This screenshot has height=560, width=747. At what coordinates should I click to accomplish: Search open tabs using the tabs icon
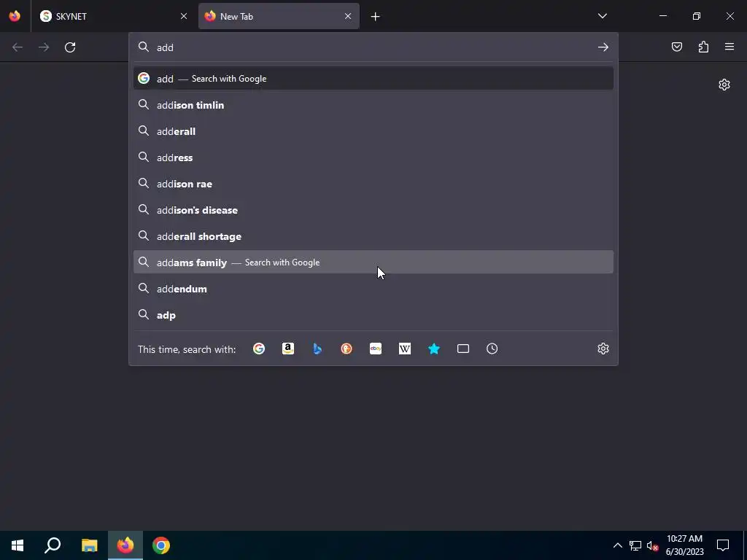pyautogui.click(x=463, y=349)
